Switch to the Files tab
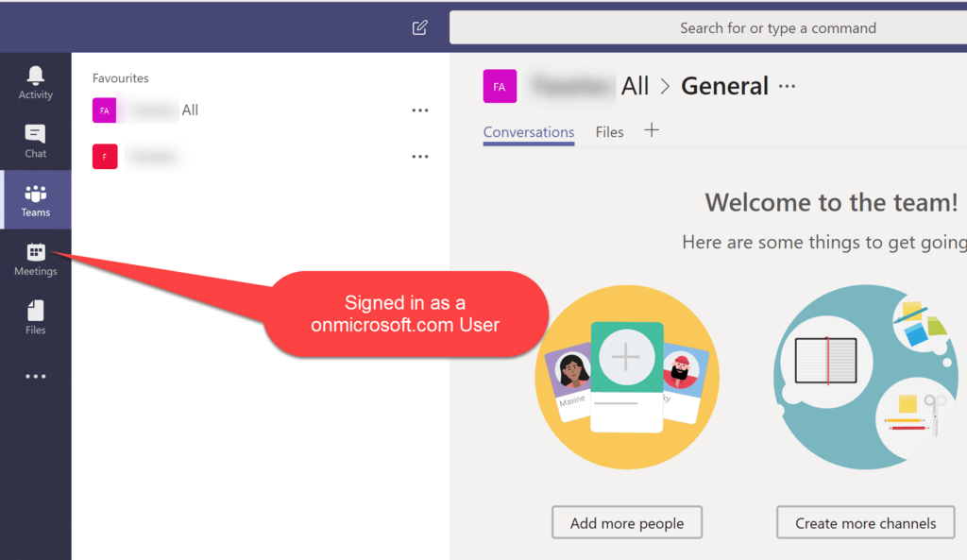The width and height of the screenshot is (967, 560). click(x=609, y=132)
